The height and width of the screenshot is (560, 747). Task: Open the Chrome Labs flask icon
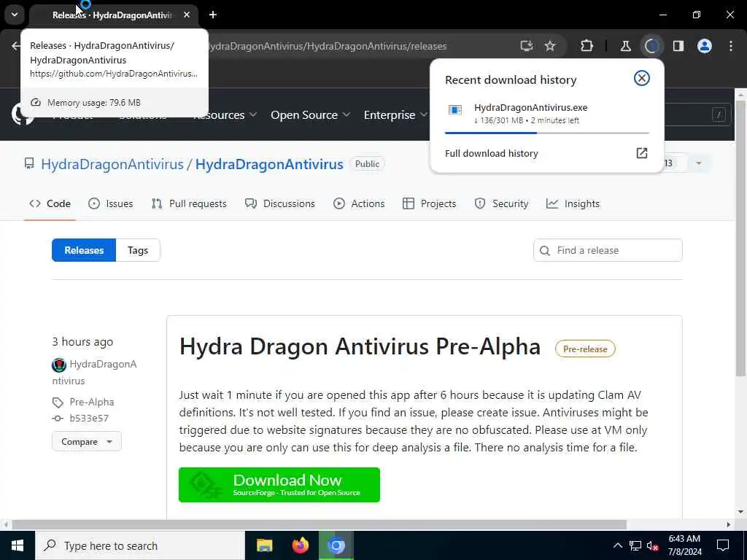(x=625, y=46)
